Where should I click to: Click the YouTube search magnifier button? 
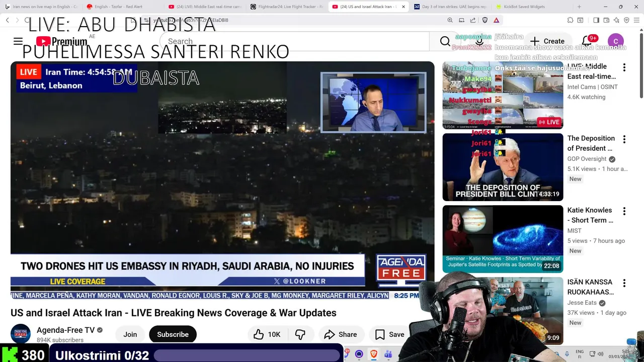tap(445, 41)
